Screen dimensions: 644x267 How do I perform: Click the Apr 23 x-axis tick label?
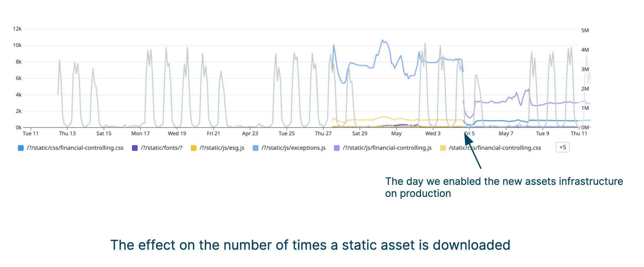pyautogui.click(x=250, y=133)
